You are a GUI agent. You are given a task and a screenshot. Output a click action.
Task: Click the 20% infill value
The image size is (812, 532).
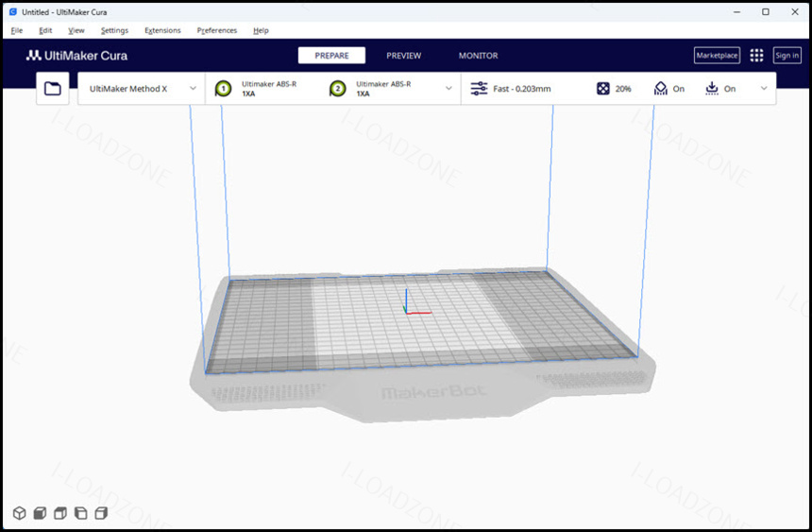click(623, 89)
